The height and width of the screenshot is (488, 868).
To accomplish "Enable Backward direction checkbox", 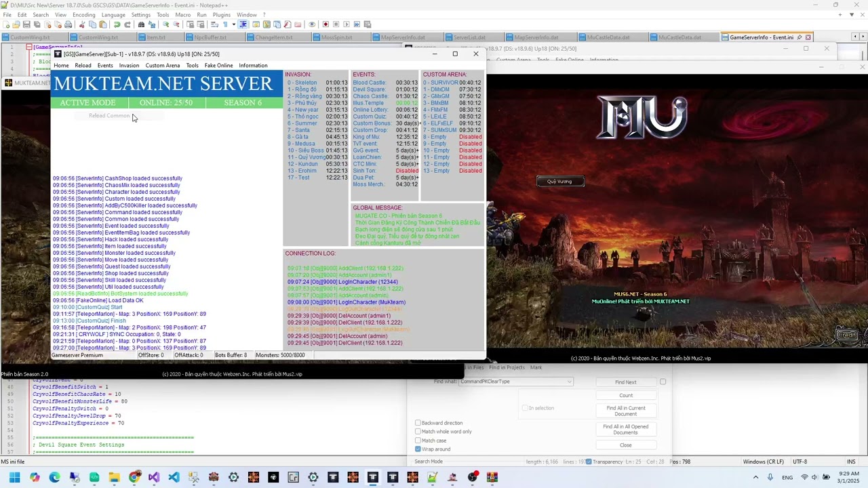I will tap(418, 423).
